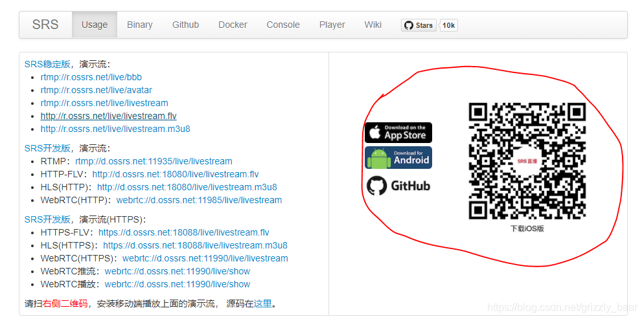Image resolution: width=644 pixels, height=319 pixels.
Task: Click the 右侧二维码 red text
Action: tap(65, 304)
